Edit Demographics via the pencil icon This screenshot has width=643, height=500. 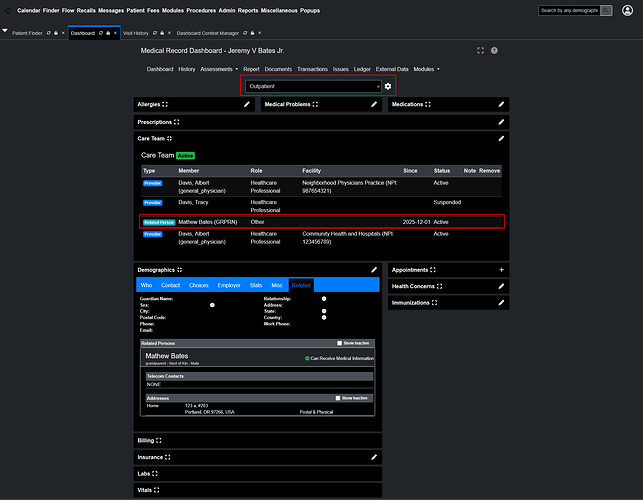(374, 270)
